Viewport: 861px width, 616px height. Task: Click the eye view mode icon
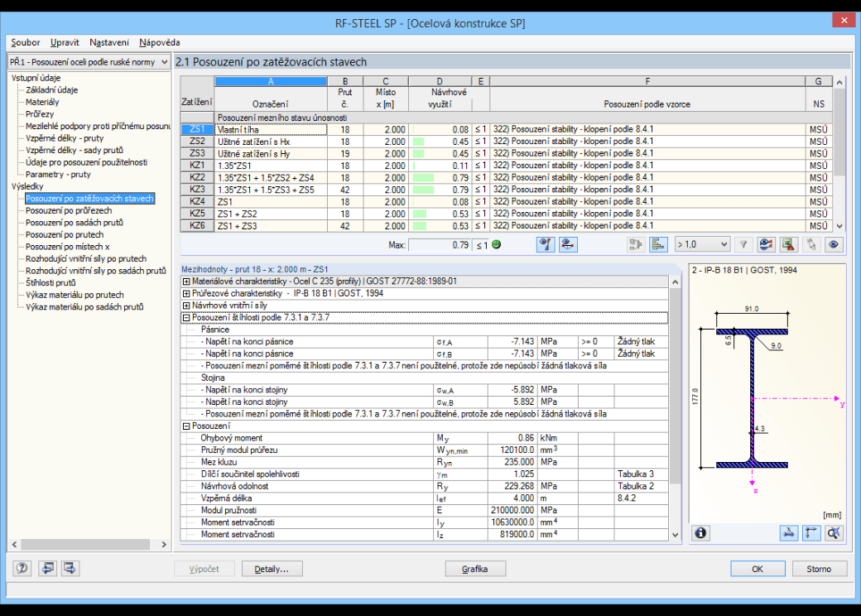pyautogui.click(x=834, y=245)
